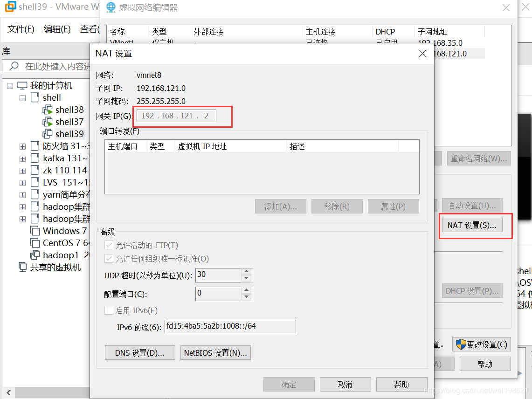The image size is (532, 399).
Task: Click the 更改设置(C) button
Action: (482, 344)
